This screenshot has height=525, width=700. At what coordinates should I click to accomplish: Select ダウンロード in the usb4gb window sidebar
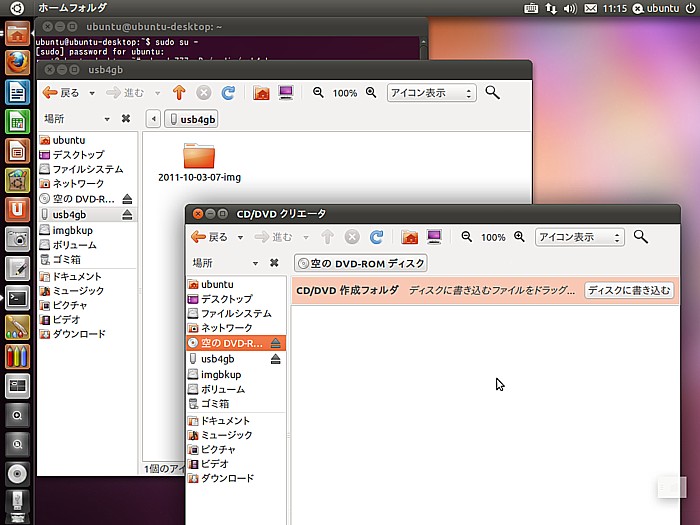tap(79, 334)
